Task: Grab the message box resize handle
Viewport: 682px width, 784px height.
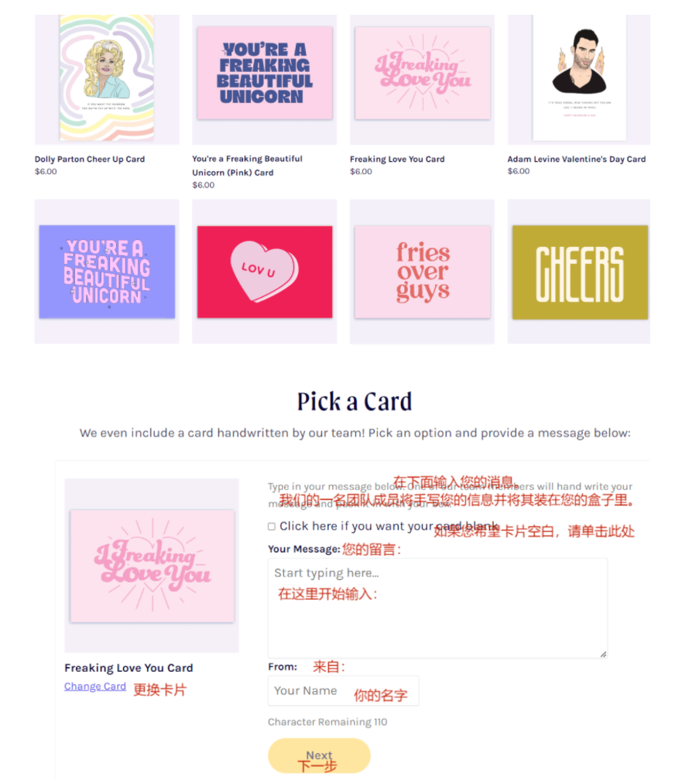Action: coord(604,654)
